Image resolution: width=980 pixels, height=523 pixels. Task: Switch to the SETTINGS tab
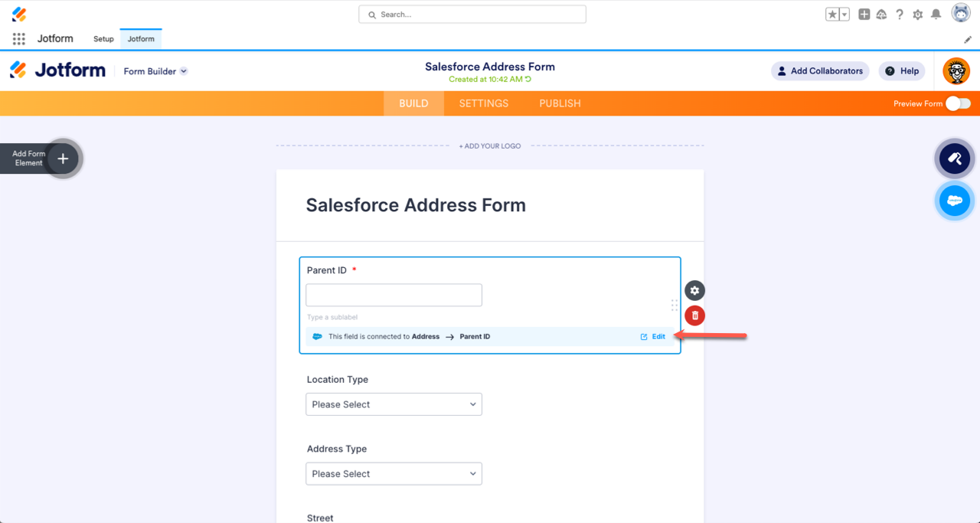pyautogui.click(x=484, y=103)
